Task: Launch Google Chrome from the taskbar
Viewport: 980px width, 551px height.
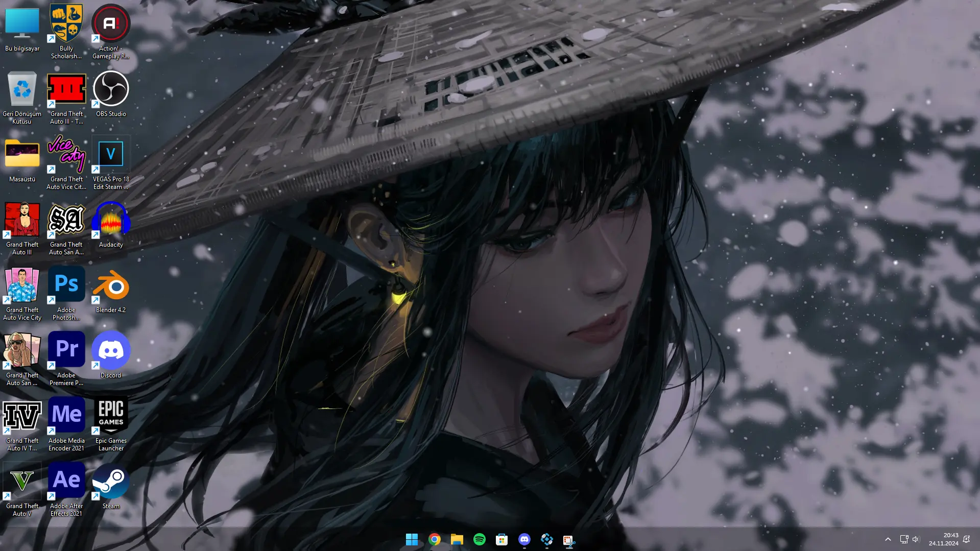Action: coord(434,539)
